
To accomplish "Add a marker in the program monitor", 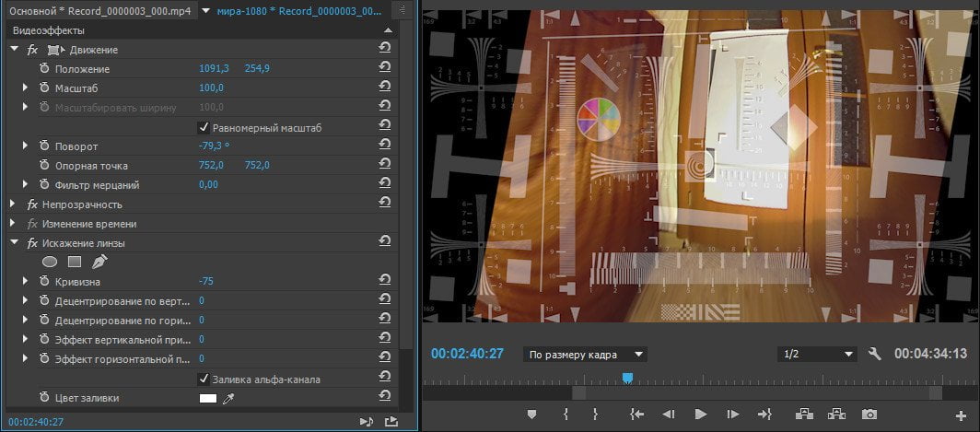I will 531,414.
